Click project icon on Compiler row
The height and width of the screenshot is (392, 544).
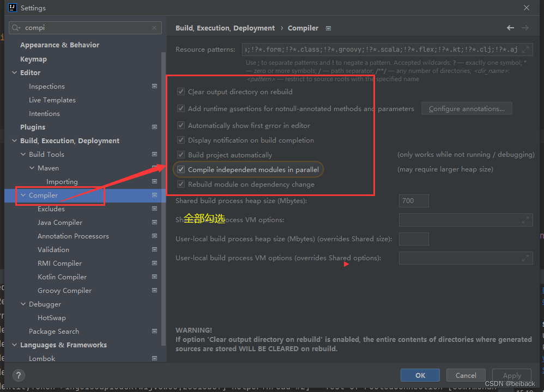pyautogui.click(x=154, y=195)
